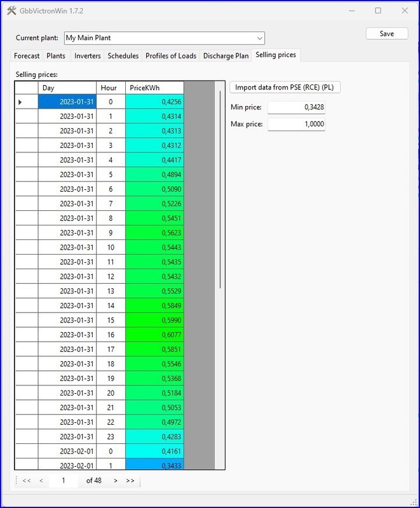Open the Profiles of Loads tab
The image size is (420, 508).
pos(171,56)
